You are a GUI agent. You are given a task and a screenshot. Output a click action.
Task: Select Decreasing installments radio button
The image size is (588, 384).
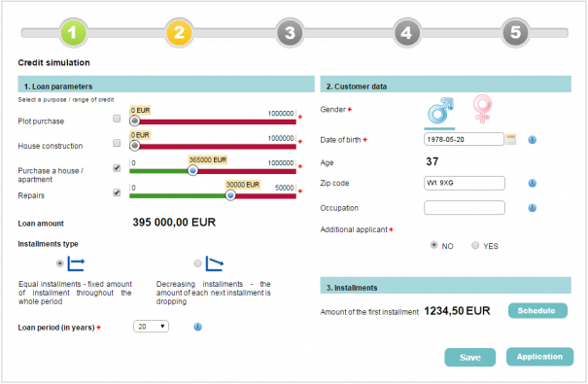197,263
